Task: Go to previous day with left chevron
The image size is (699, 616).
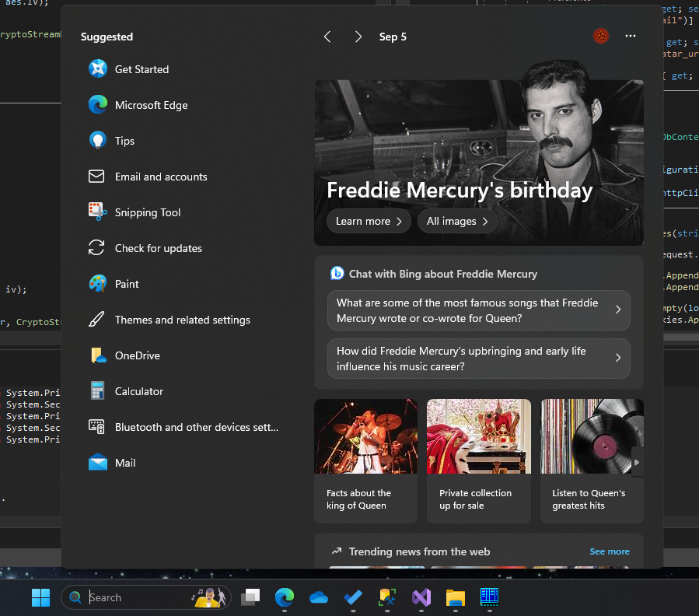Action: tap(327, 37)
